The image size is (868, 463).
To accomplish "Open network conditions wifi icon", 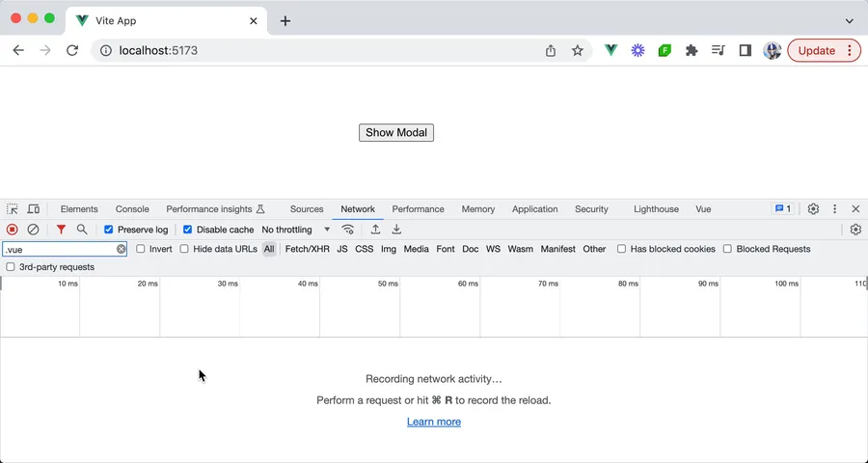I will pyautogui.click(x=348, y=230).
